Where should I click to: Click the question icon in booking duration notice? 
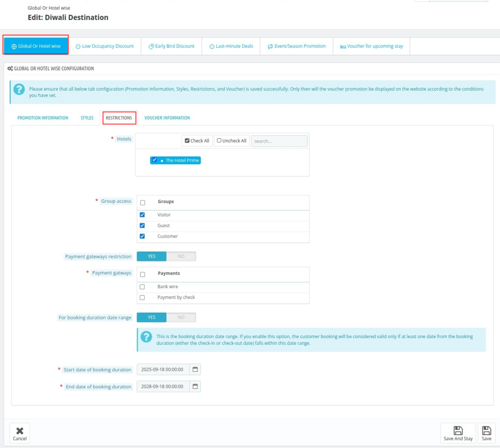pos(146,337)
